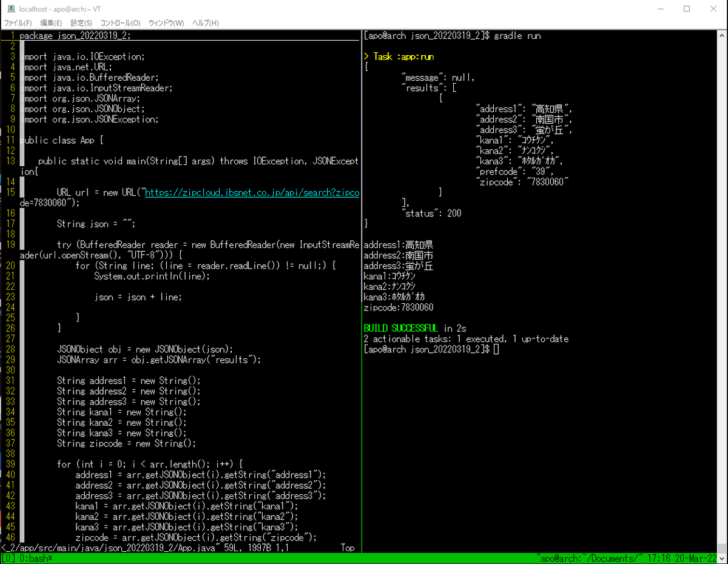Click the '"prefcode": "39"' JSON line
The width and height of the screenshot is (728, 564).
click(515, 172)
